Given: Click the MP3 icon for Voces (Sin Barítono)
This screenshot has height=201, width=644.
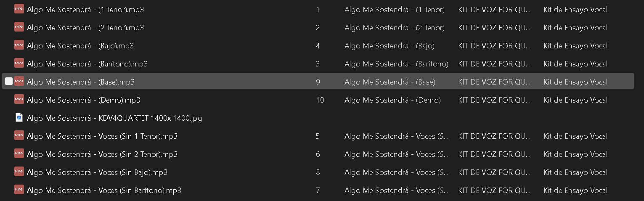Looking at the screenshot, I should [19, 190].
